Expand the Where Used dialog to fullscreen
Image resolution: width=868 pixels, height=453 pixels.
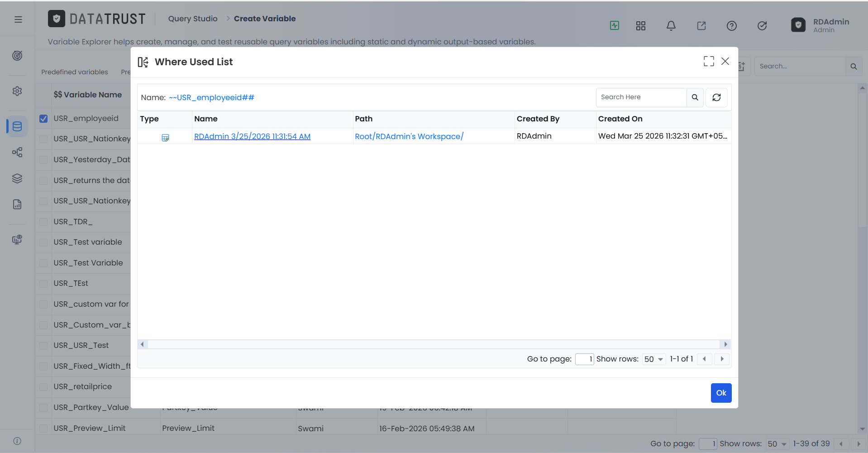pos(709,61)
